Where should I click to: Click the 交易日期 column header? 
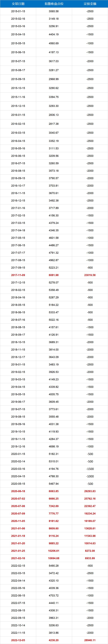[18, 4]
